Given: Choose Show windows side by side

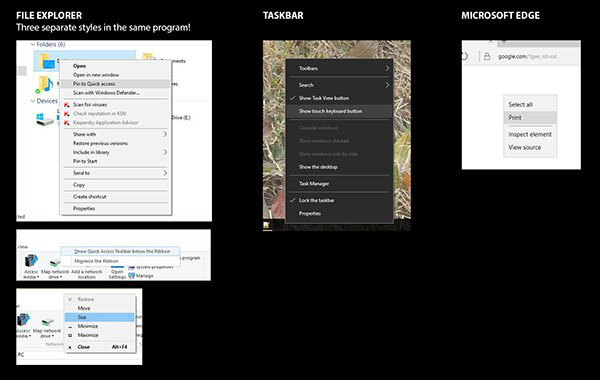Looking at the screenshot, I should (x=339, y=154).
